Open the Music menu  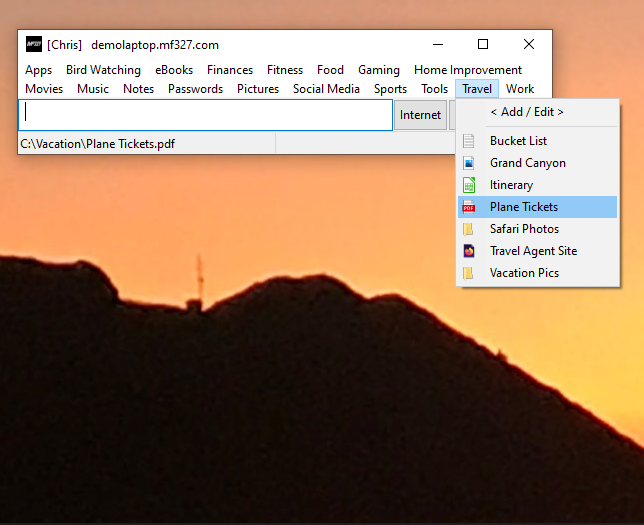(93, 89)
